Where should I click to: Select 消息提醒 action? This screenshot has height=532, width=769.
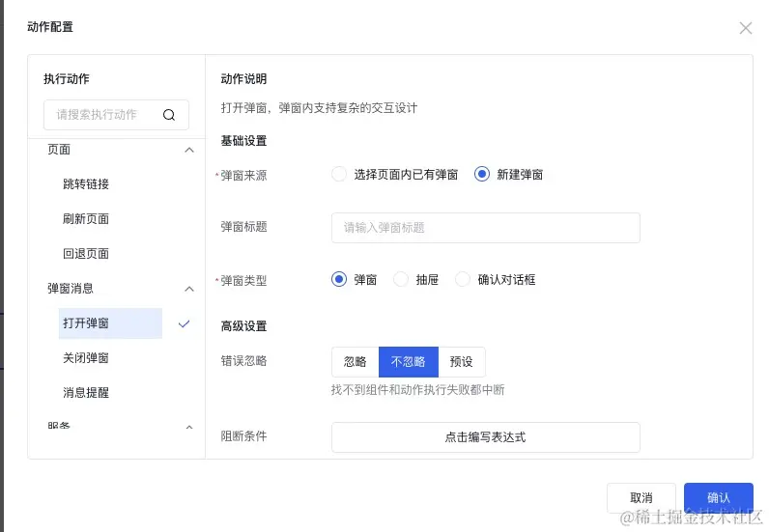pyautogui.click(x=86, y=393)
